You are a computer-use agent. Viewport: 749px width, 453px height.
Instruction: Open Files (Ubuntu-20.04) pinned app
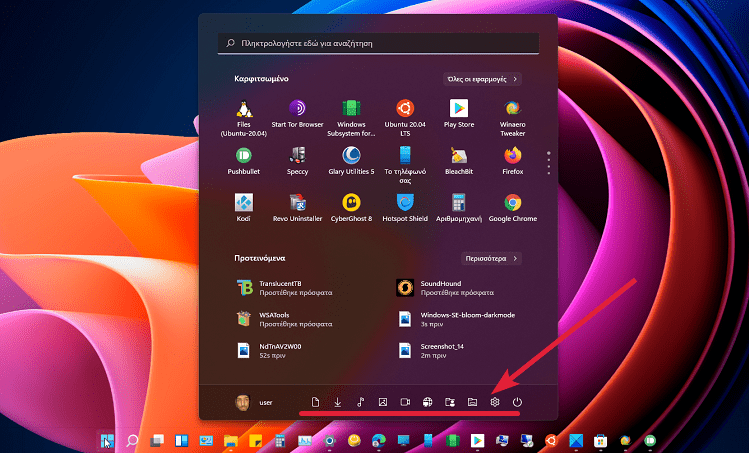pos(244,119)
